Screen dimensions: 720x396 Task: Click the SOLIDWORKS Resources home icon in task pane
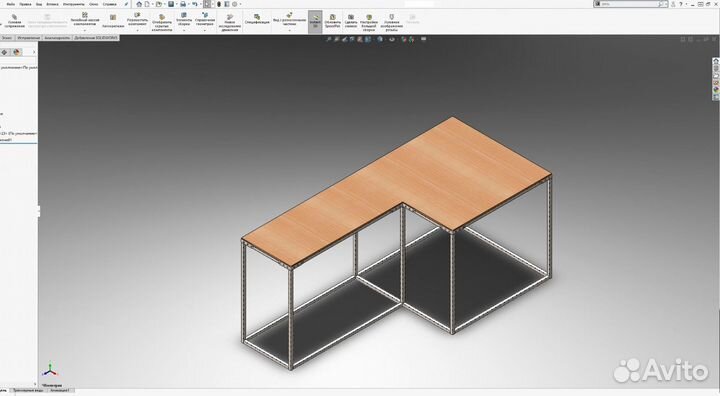(716, 61)
